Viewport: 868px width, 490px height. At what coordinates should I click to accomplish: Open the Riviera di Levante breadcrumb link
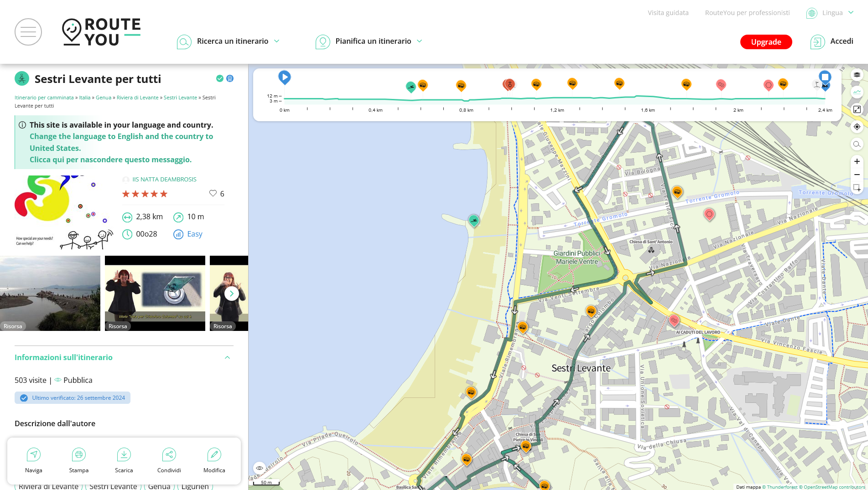click(x=137, y=98)
